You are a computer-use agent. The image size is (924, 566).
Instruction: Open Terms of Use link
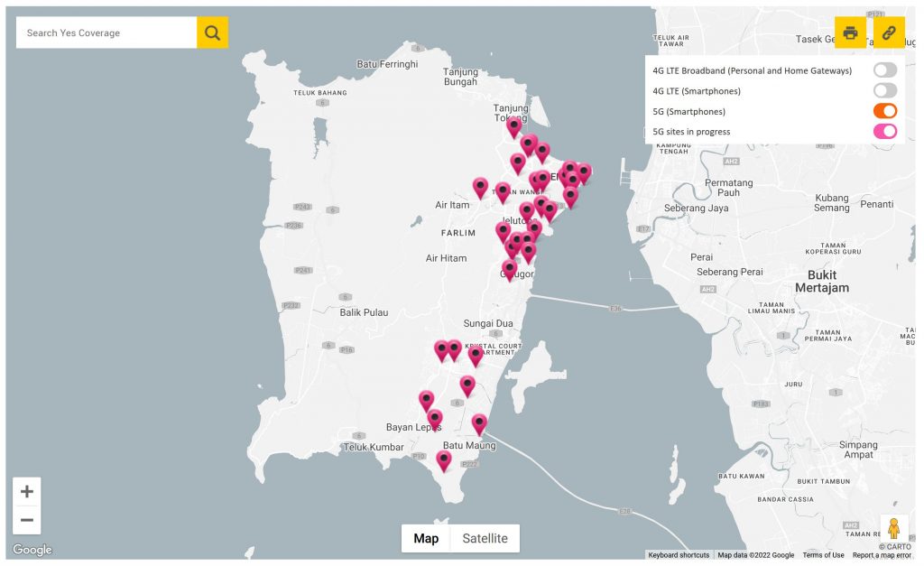point(823,555)
